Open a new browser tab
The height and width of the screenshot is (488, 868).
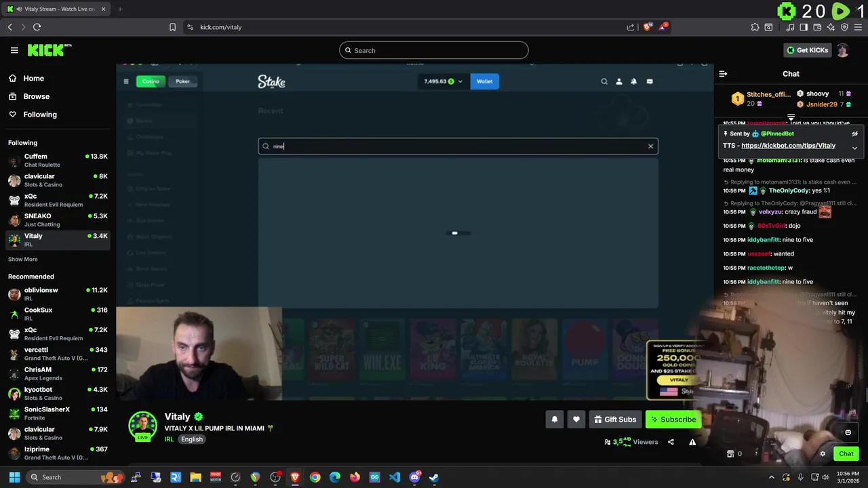[120, 9]
